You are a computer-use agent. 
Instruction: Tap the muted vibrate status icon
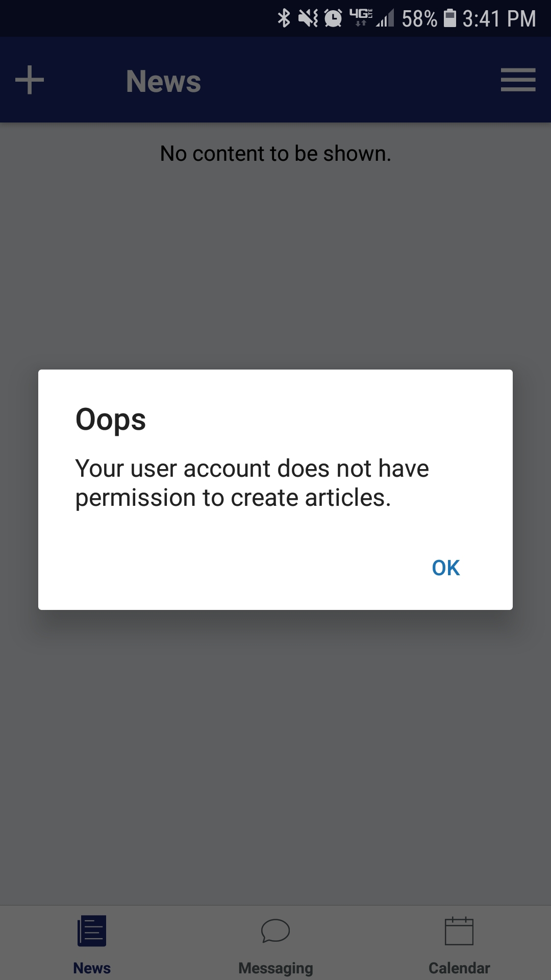(x=308, y=18)
